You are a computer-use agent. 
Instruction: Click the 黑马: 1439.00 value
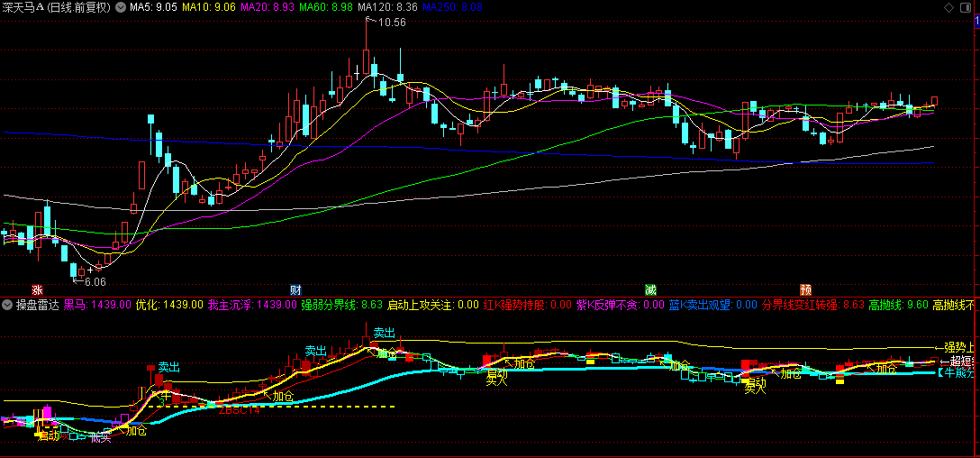(98, 306)
